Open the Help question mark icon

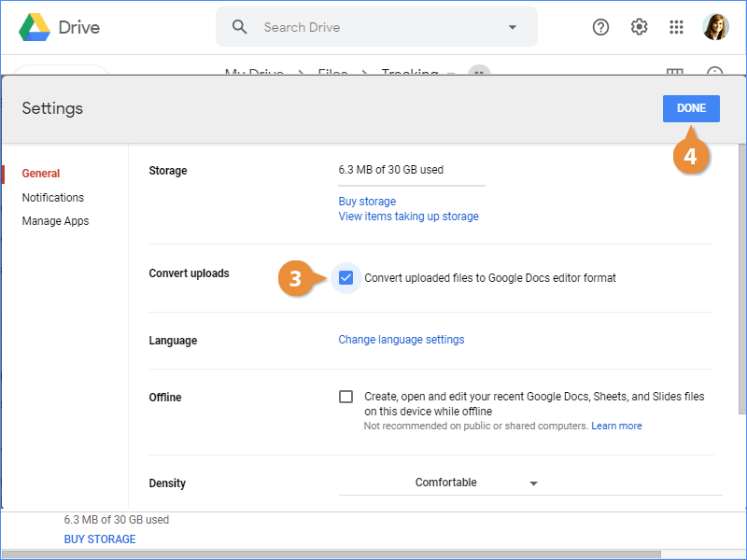point(601,27)
